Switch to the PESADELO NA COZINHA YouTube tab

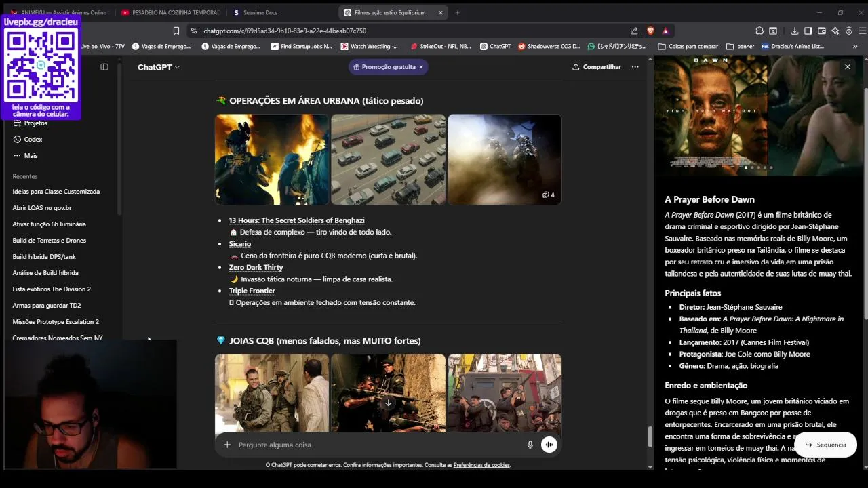click(x=172, y=12)
